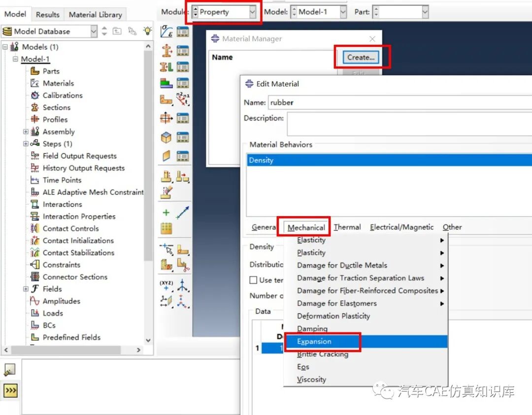This screenshot has width=532, height=415.
Task: Open the Skin Manager icon
Action: click(183, 137)
